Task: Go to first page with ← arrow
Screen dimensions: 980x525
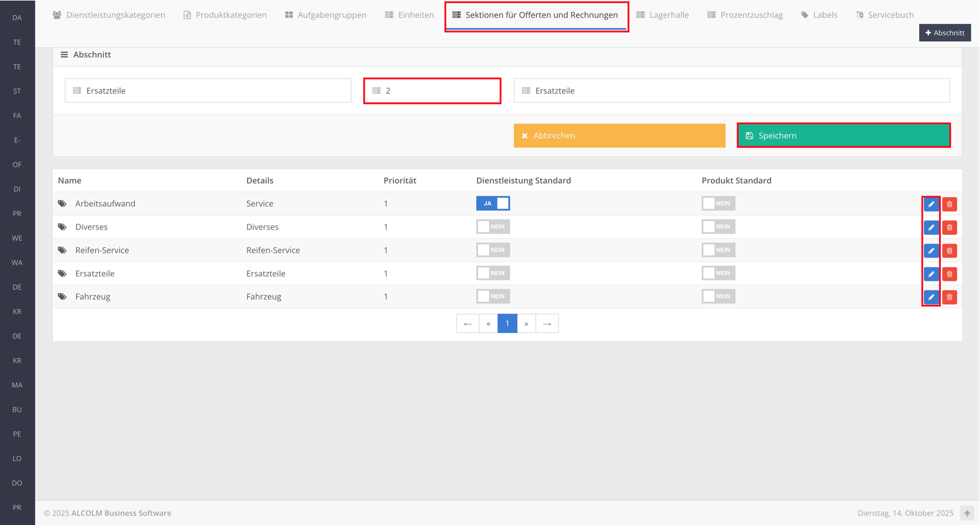Action: coord(468,324)
